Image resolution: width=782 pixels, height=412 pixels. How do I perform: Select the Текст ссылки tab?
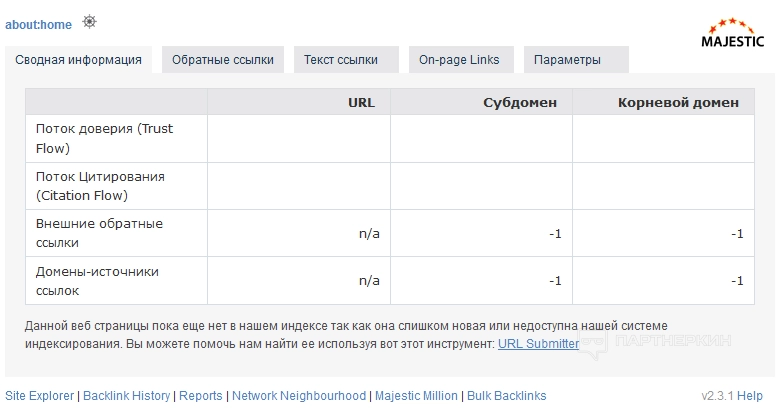click(341, 60)
